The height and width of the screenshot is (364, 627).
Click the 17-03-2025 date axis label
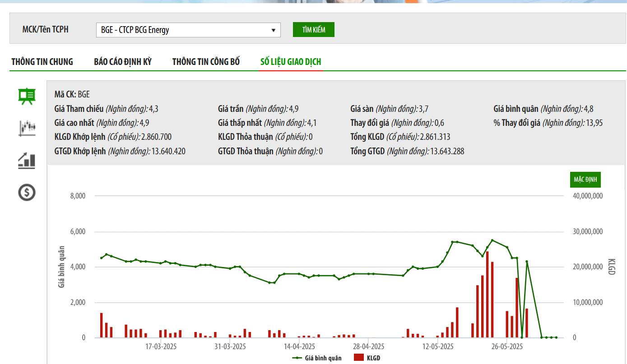click(161, 347)
